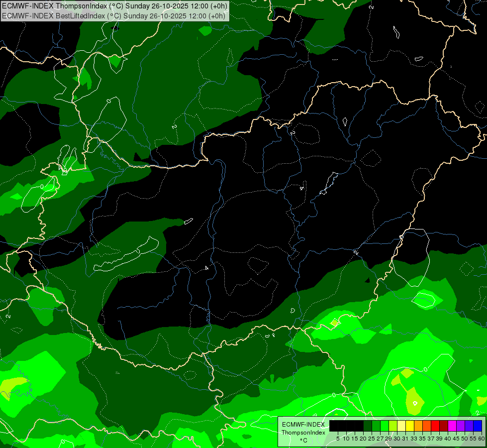The width and height of the screenshot is (487, 448).
Task: Click the legend tick label '27'
Action: coord(380,439)
